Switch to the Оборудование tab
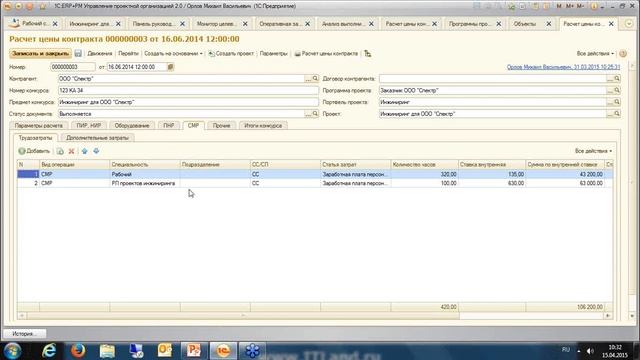 (x=132, y=126)
